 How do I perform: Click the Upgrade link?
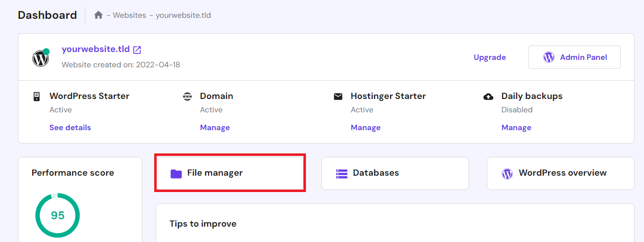[x=489, y=57]
